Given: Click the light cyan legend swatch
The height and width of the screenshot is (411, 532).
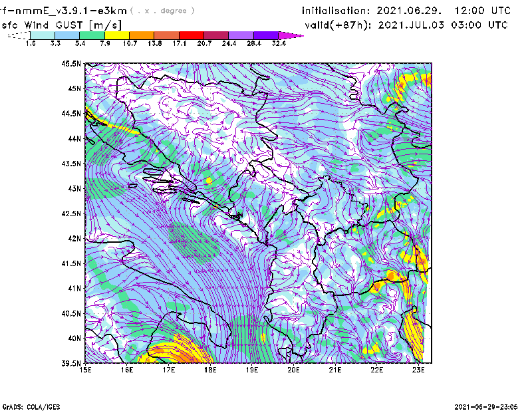Looking at the screenshot, I should (43, 35).
